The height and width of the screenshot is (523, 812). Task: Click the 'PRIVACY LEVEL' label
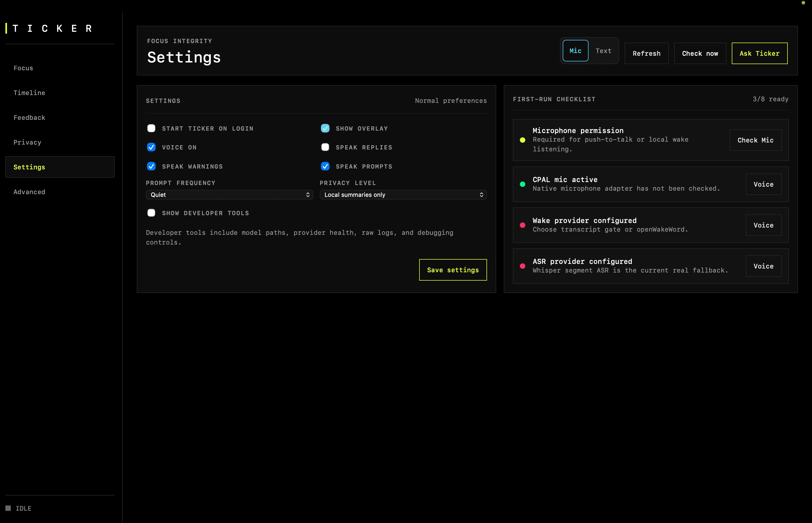348,183
